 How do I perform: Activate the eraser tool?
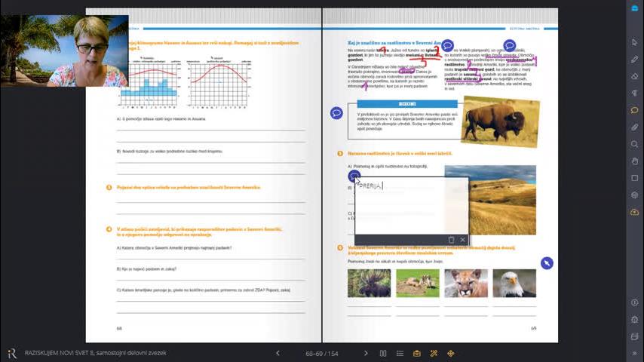pyautogui.click(x=634, y=76)
